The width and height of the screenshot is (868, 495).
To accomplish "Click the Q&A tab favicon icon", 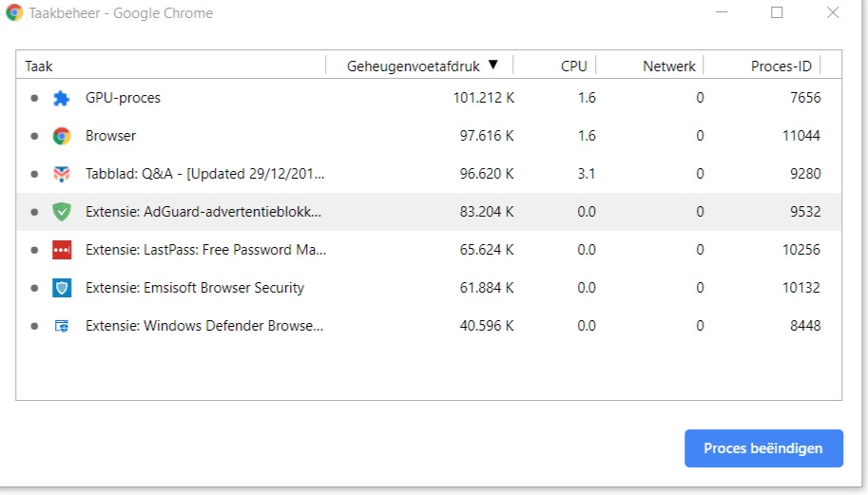I will [62, 174].
